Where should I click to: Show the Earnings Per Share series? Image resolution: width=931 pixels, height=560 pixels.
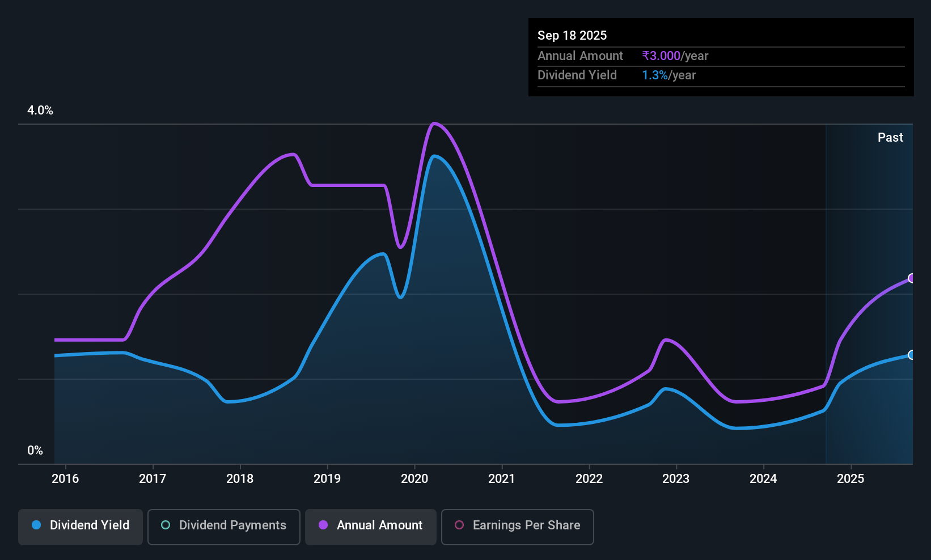[x=517, y=526]
